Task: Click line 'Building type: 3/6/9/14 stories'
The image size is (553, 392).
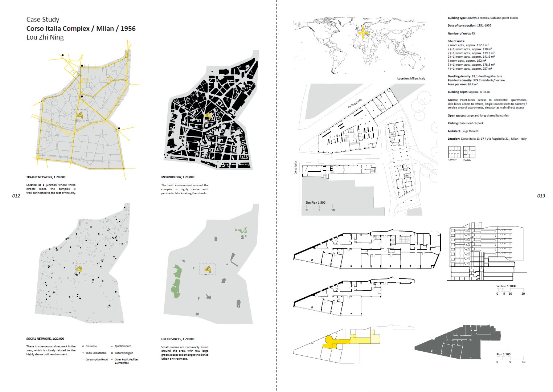Action: [483, 18]
